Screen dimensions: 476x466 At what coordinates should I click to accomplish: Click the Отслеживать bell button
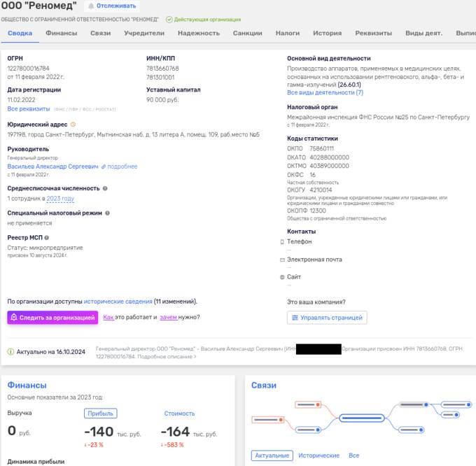point(112,6)
